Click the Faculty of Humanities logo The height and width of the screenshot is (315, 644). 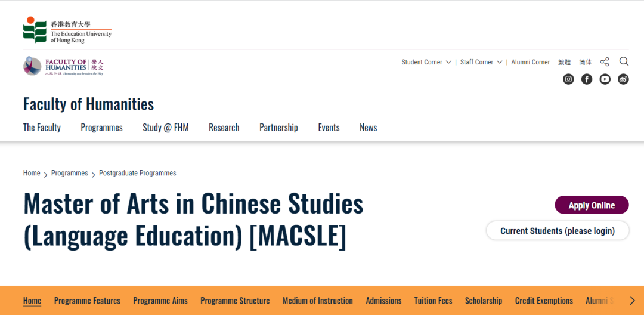pyautogui.click(x=63, y=66)
